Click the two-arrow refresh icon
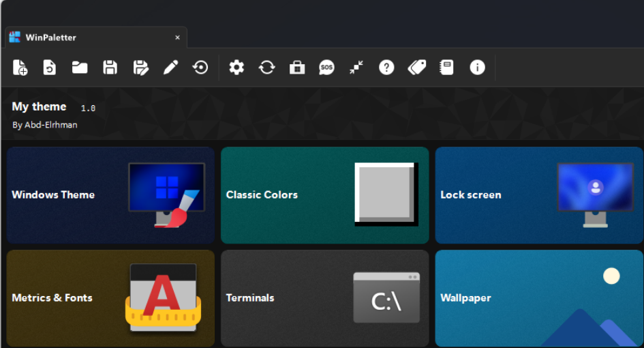 [266, 67]
